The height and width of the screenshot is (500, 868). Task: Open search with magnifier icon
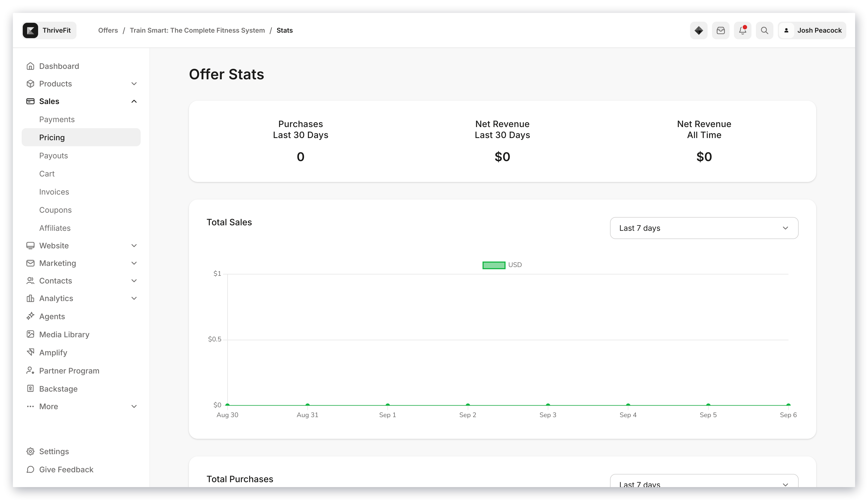(x=764, y=30)
